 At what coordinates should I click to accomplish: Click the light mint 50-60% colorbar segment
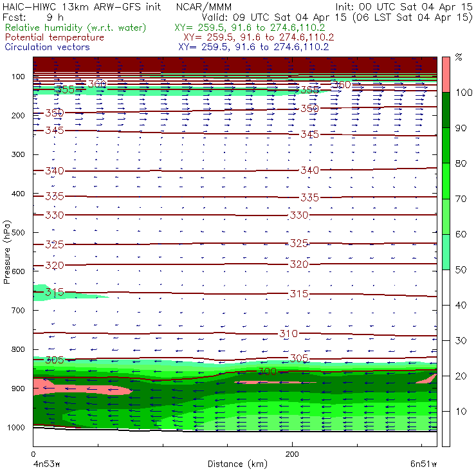pos(446,252)
